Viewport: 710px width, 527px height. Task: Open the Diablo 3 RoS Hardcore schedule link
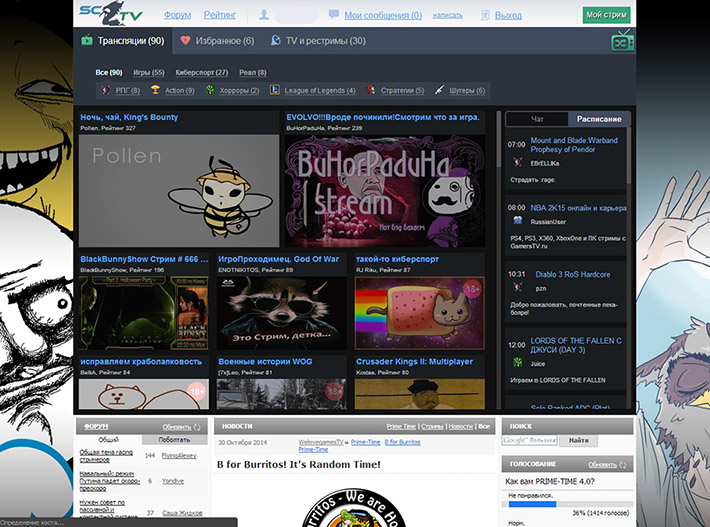click(570, 273)
